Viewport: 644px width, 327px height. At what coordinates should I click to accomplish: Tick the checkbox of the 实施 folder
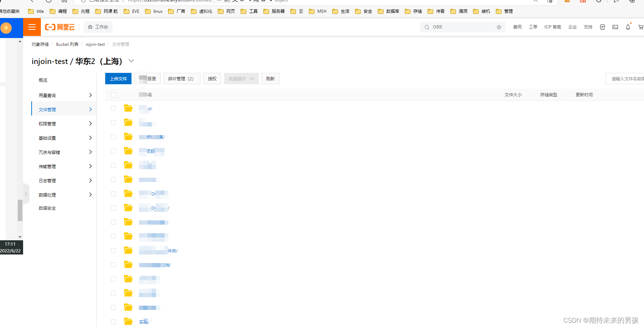click(113, 322)
